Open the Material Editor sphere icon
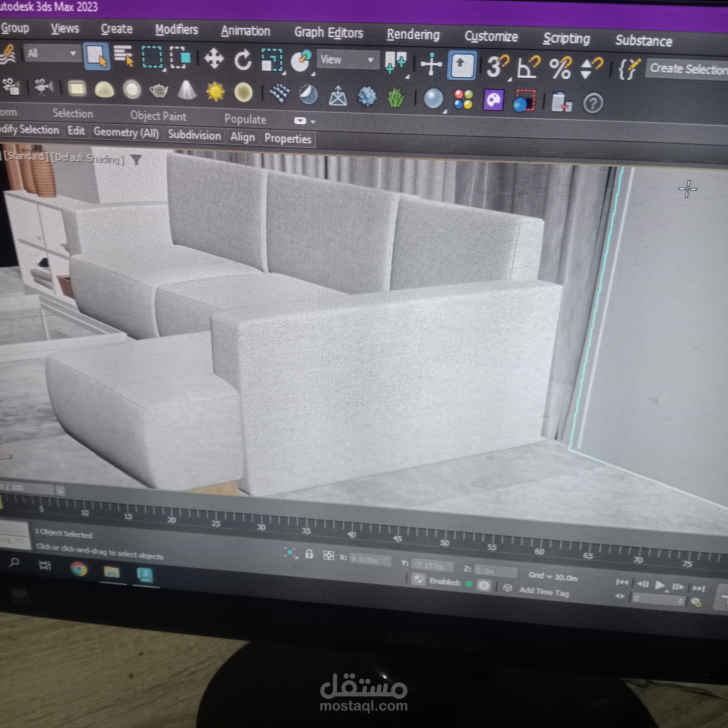728x728 pixels. point(433,99)
